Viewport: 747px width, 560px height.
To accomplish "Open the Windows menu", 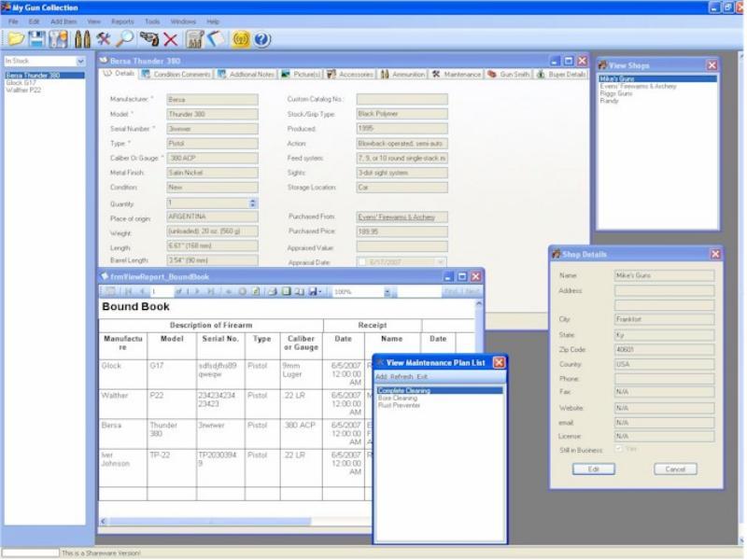I will tap(183, 21).
